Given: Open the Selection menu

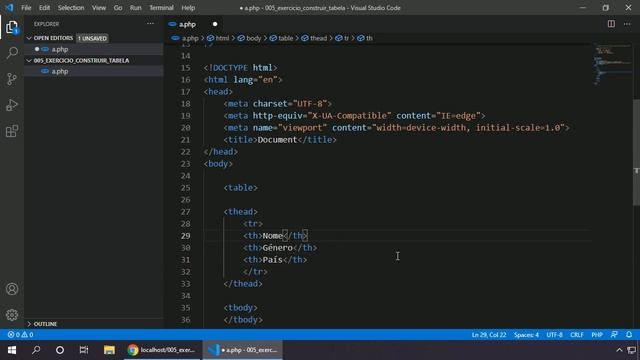Looking at the screenshot, I should tap(71, 8).
